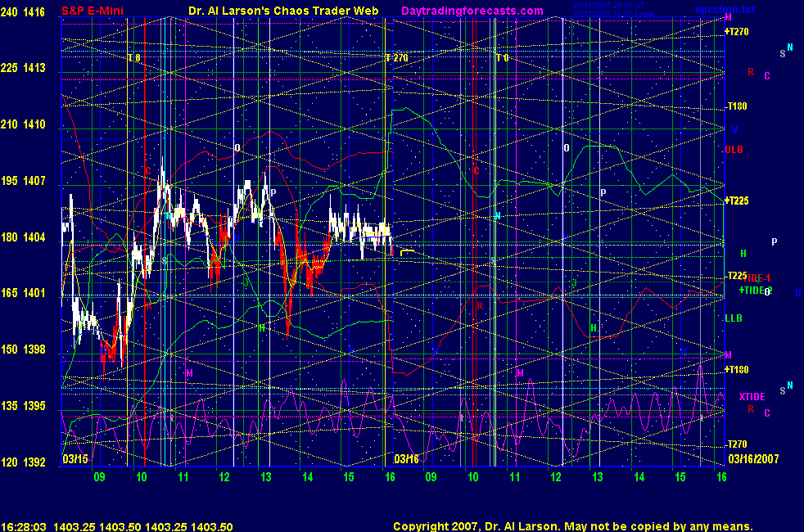Click the short 03/16 date label mid-chart

[406, 458]
